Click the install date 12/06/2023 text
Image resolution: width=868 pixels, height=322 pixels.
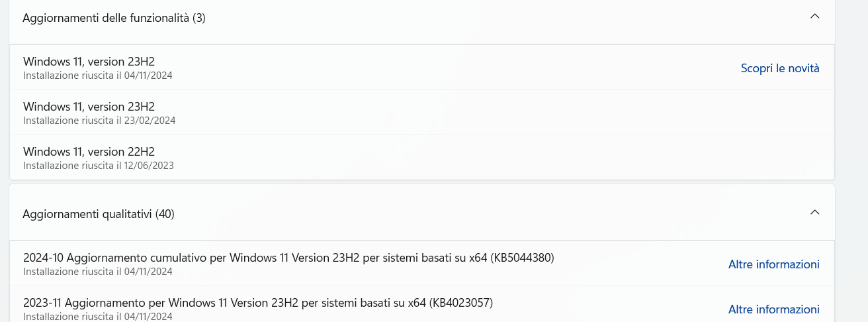pyautogui.click(x=149, y=166)
